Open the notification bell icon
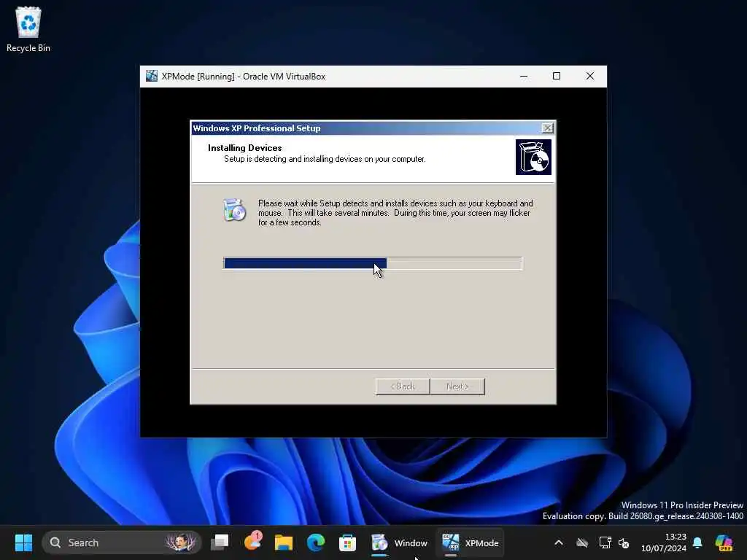 coord(697,542)
